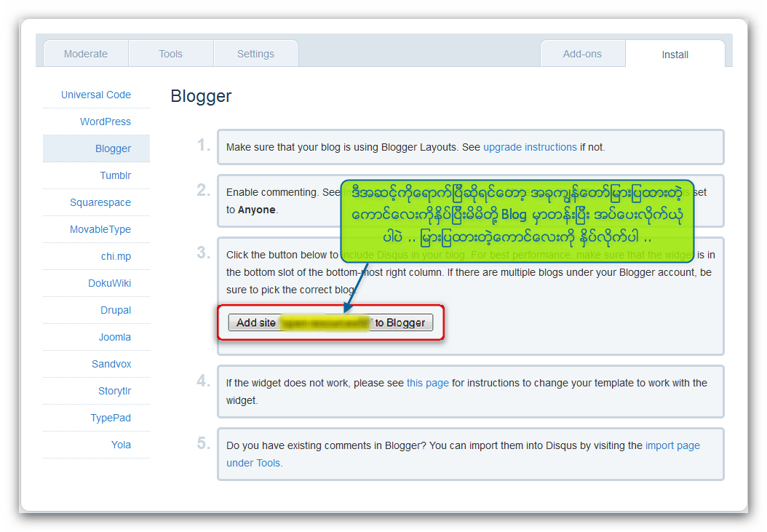767x532 pixels.
Task: Click the bold word Anyone in step 2
Action: [257, 210]
